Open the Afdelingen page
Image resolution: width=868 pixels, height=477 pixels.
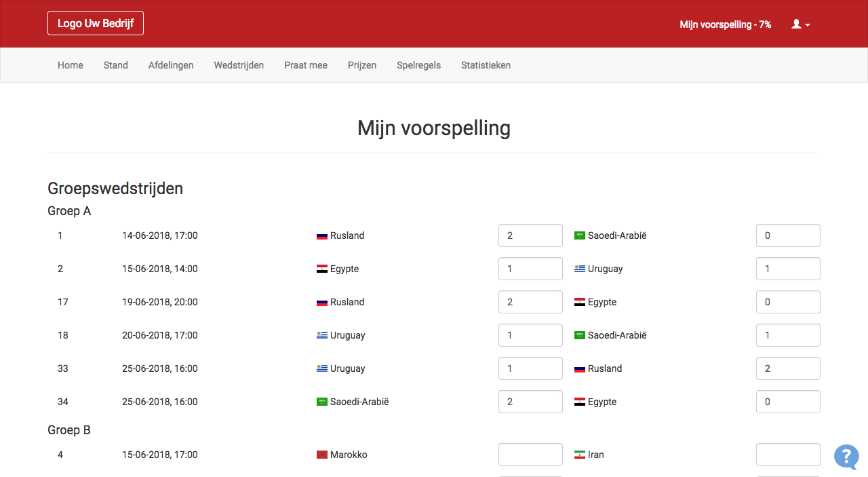click(171, 65)
